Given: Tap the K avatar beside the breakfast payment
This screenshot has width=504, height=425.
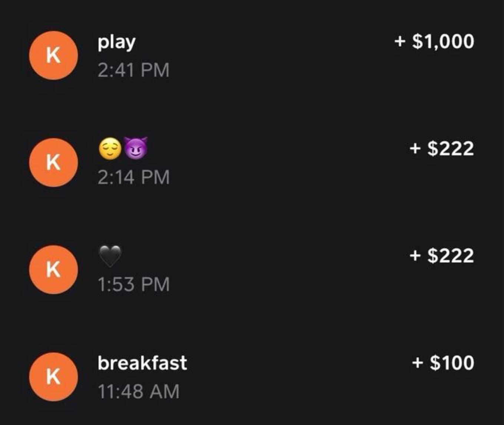Looking at the screenshot, I should click(x=53, y=377).
